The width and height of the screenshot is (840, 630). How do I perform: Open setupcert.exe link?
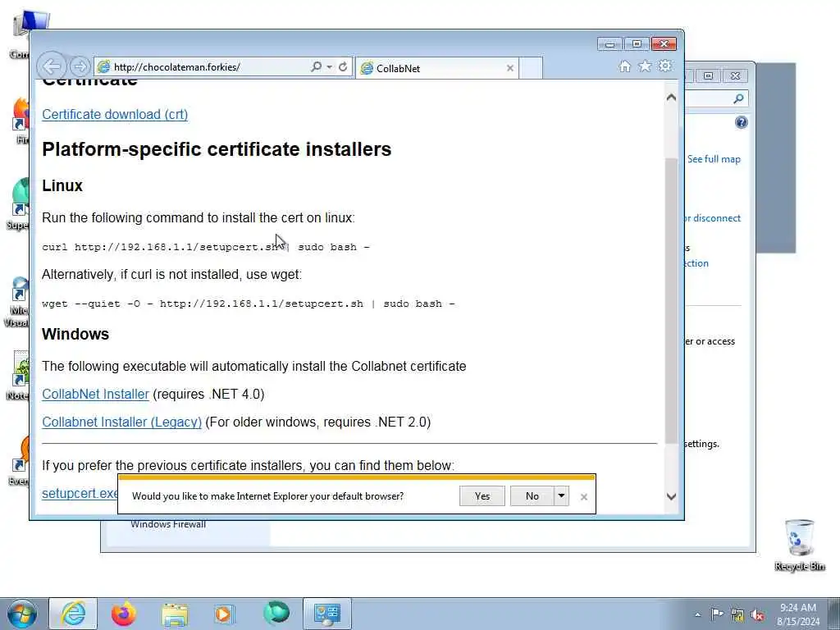click(x=80, y=493)
